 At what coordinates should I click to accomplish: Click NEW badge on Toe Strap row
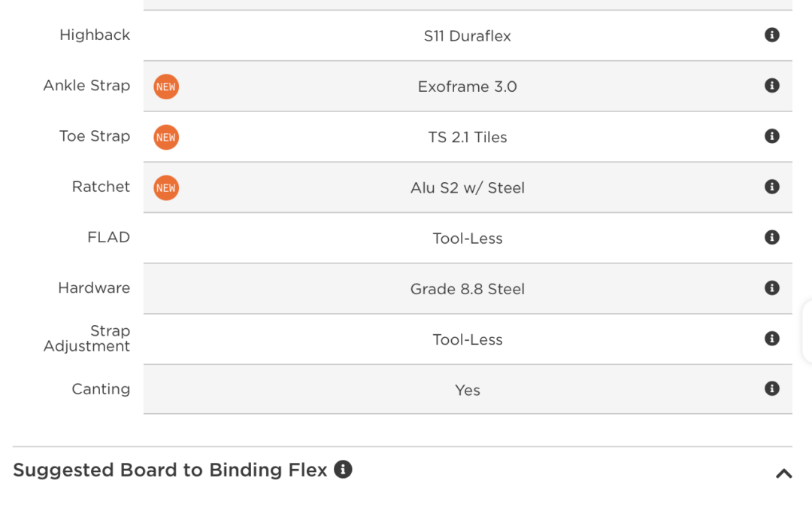coord(166,138)
